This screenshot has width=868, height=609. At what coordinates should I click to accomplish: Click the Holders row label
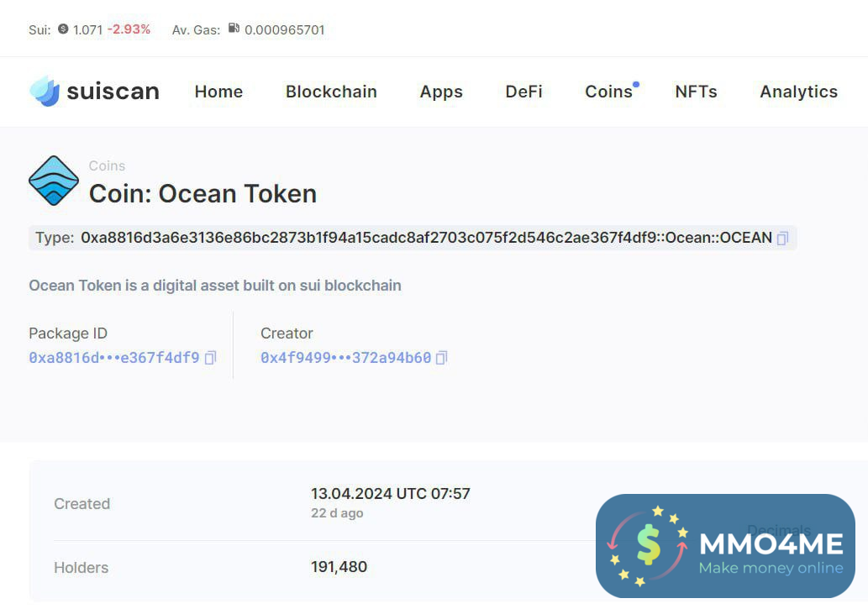tap(81, 568)
